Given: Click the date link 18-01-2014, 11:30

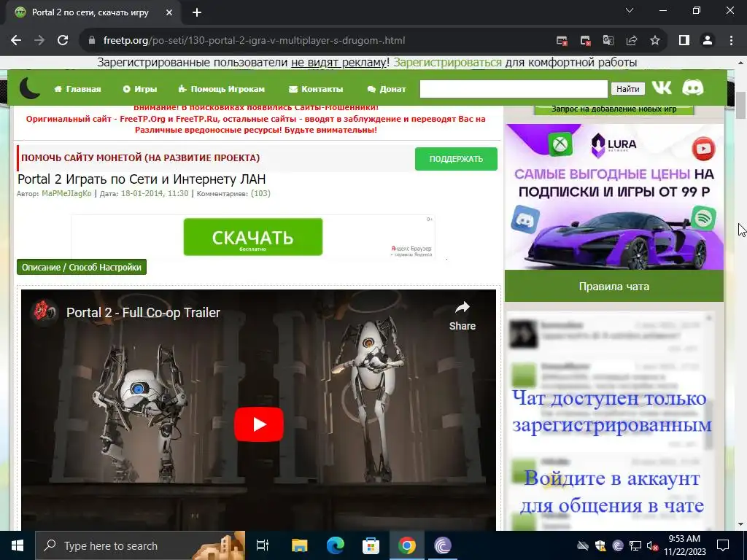Looking at the screenshot, I should pyautogui.click(x=155, y=193).
